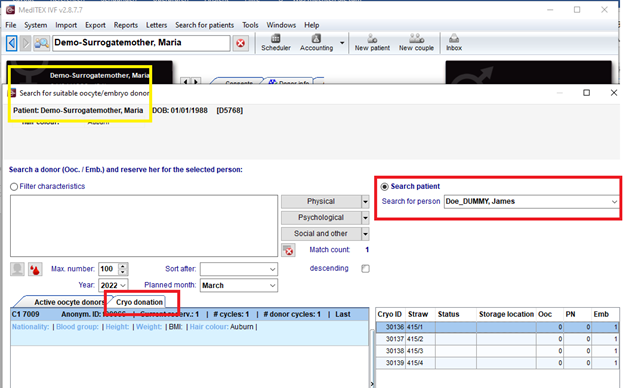Open the Tools menu
The width and height of the screenshot is (623, 388).
(x=250, y=25)
